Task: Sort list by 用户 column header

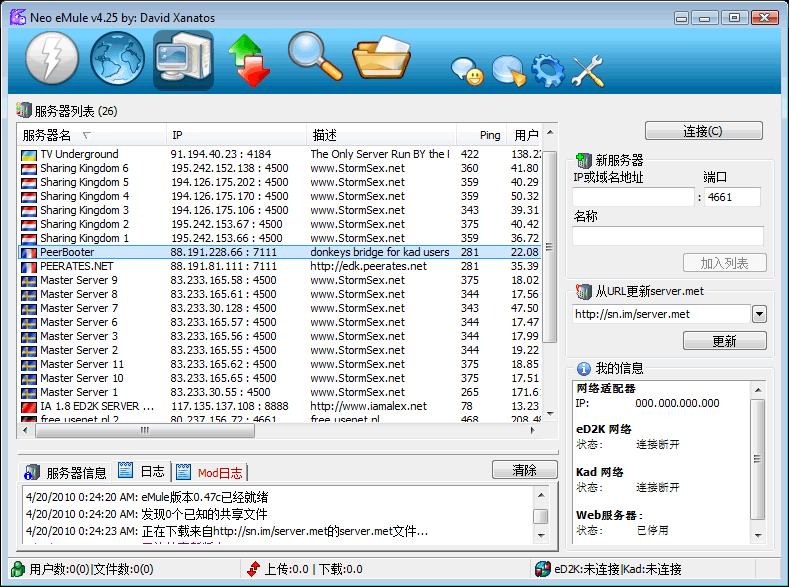Action: point(524,135)
